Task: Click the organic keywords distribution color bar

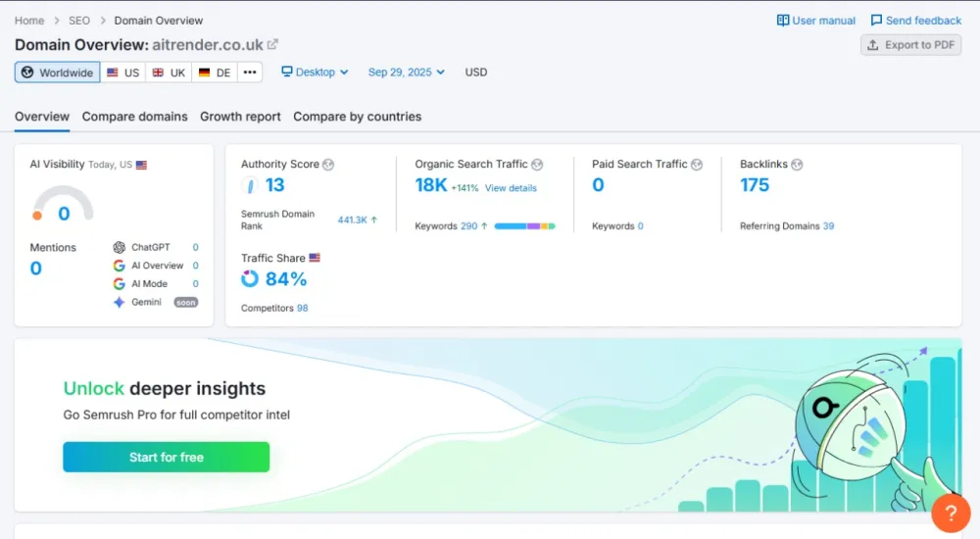Action: tap(524, 226)
